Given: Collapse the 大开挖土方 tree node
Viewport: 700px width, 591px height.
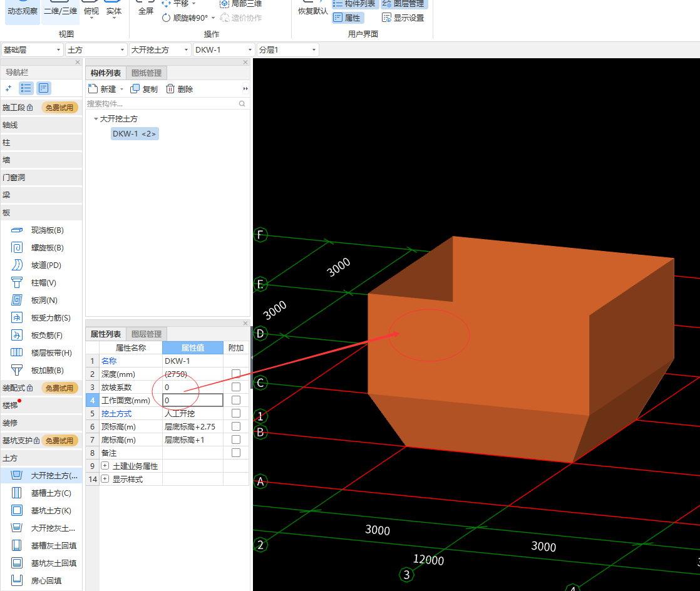Looking at the screenshot, I should [96, 119].
